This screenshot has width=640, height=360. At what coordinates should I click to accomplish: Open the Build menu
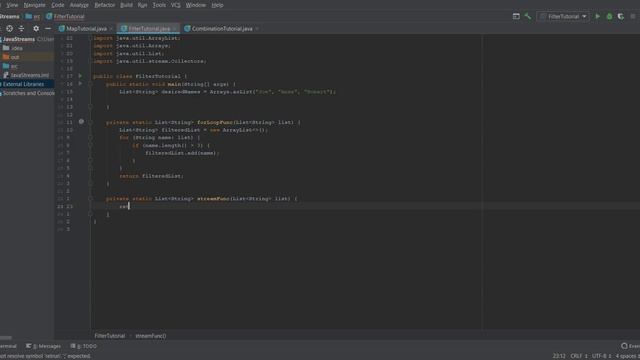coord(126,5)
